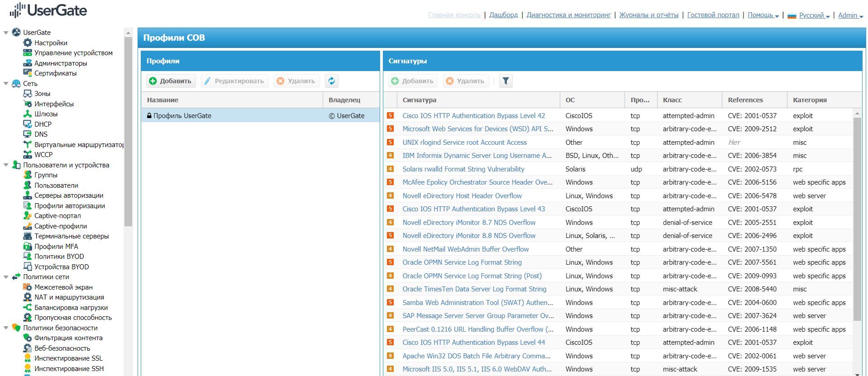
Task: Click Удалить button in Сигнатуры panel
Action: (x=466, y=81)
